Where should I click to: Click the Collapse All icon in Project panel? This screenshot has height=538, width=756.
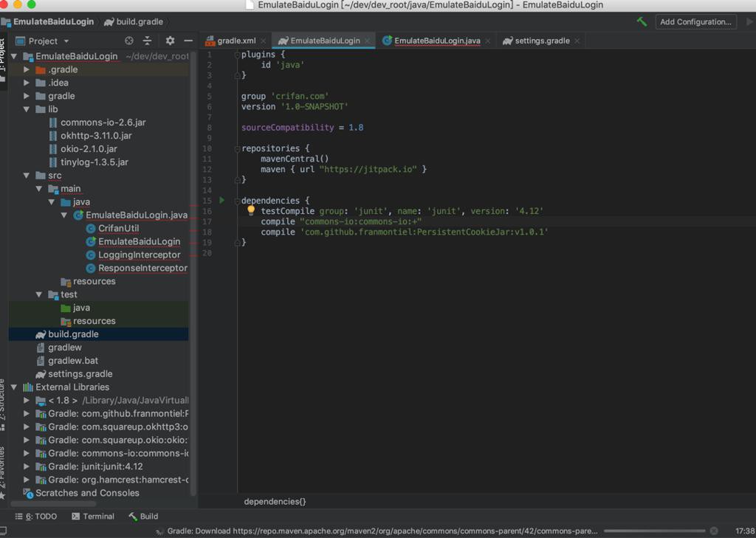pos(147,41)
